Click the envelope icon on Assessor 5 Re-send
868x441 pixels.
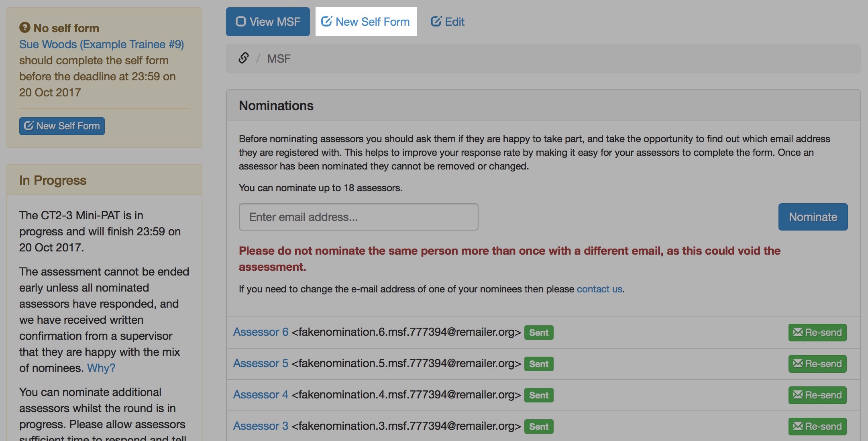(798, 363)
